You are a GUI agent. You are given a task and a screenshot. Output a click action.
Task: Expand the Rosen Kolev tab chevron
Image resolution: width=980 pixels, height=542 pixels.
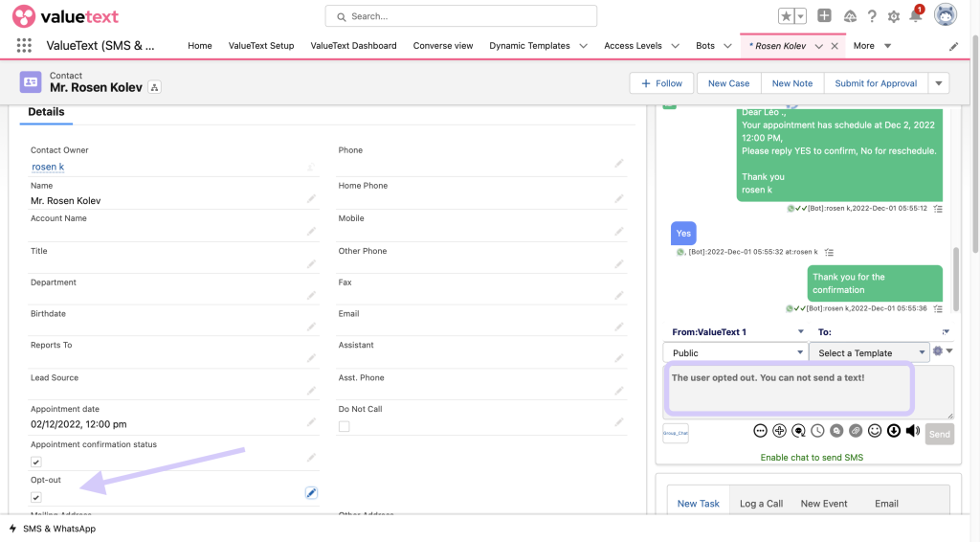(819, 46)
